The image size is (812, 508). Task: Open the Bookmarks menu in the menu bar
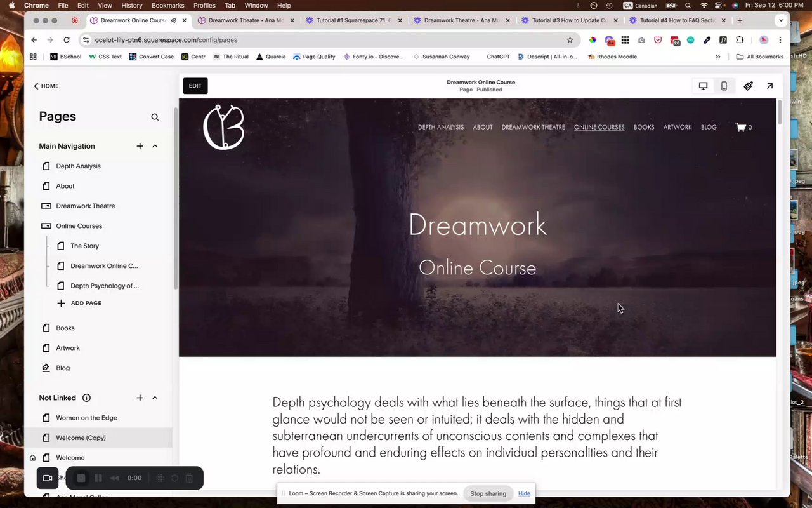[167, 5]
